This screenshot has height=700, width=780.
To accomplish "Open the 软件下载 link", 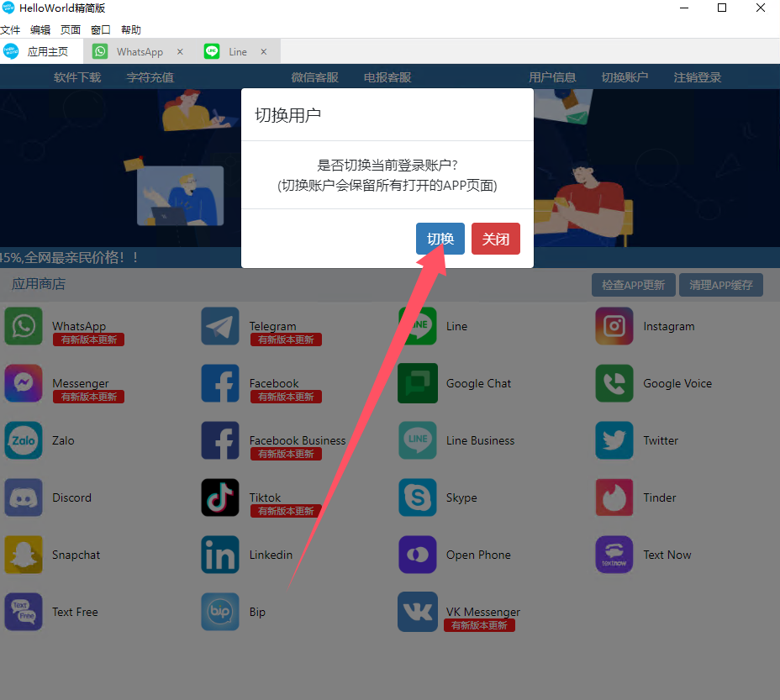I will tap(77, 77).
